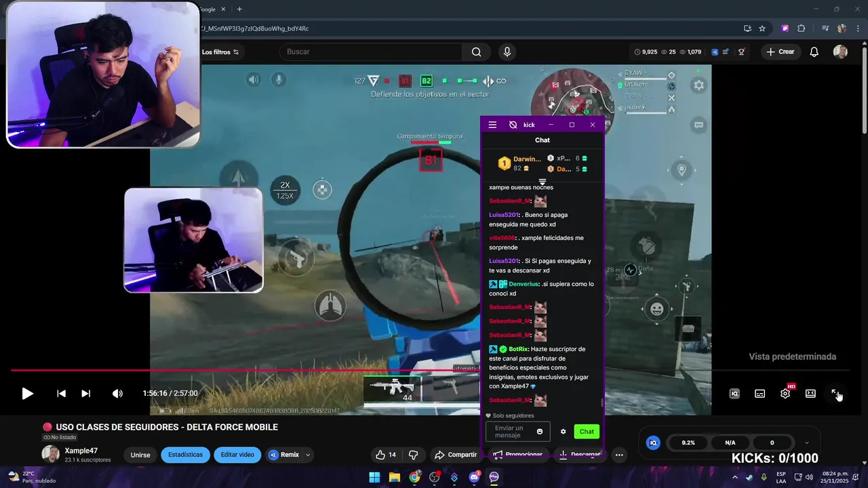Open the HD video settings gear
The width and height of the screenshot is (868, 488).
pyautogui.click(x=785, y=393)
